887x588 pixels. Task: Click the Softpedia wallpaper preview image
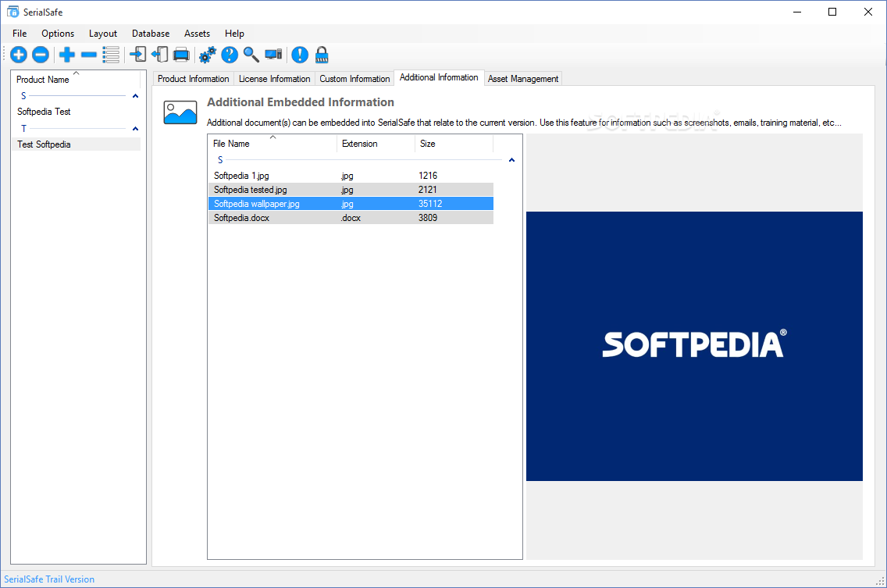(x=694, y=347)
